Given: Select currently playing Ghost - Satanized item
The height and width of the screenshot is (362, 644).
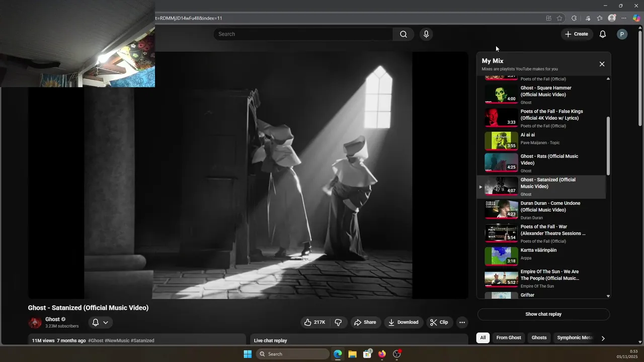Looking at the screenshot, I should click(x=542, y=187).
